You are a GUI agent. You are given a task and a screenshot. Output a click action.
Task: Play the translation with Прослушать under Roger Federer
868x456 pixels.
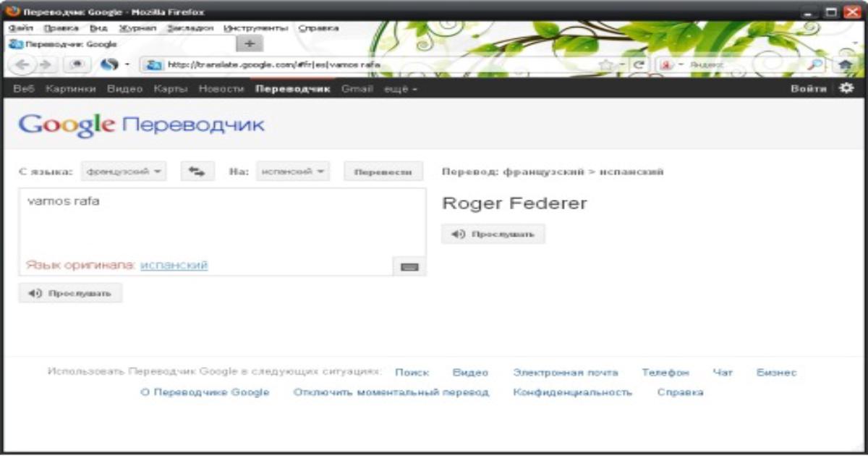pyautogui.click(x=493, y=235)
